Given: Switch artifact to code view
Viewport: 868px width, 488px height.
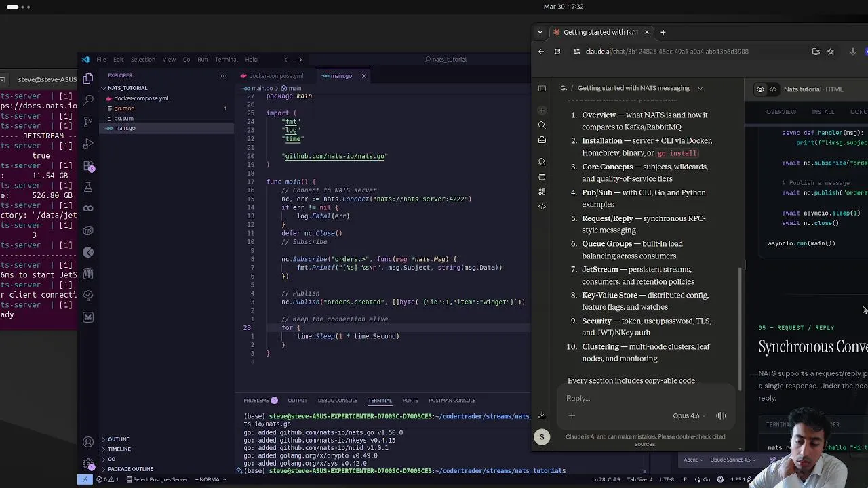Looking at the screenshot, I should 773,89.
